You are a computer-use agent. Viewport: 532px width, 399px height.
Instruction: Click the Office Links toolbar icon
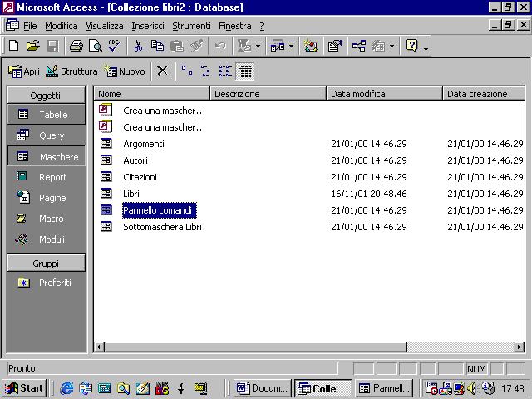click(244, 46)
